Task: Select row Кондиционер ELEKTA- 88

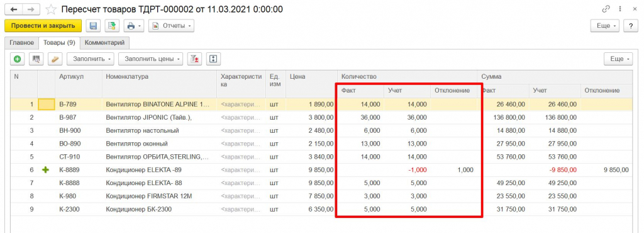Action: [x=321, y=183]
